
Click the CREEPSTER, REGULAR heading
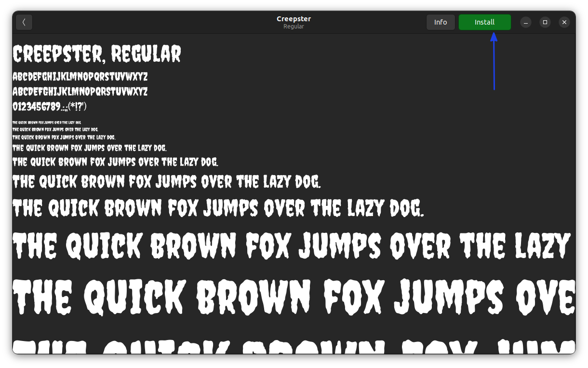click(96, 54)
